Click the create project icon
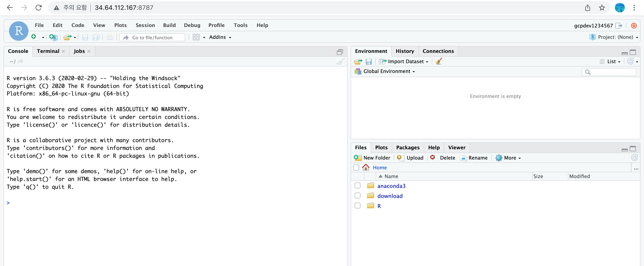Screen dimensions: 644x266 coord(53,37)
